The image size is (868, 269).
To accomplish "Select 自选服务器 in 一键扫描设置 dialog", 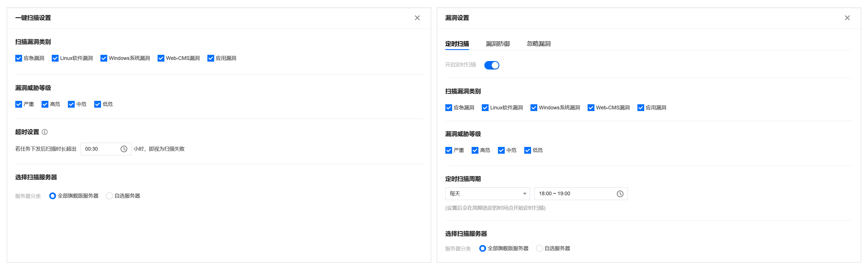I will (109, 196).
